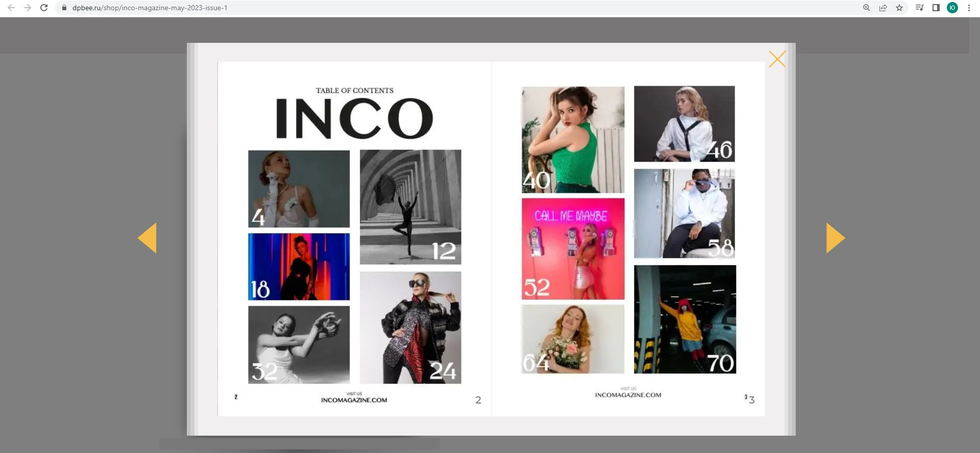Select the page 40 green top photo

[573, 139]
